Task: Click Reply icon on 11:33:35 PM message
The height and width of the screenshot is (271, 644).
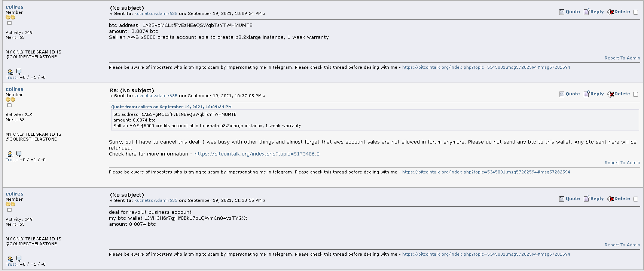Action: point(587,198)
